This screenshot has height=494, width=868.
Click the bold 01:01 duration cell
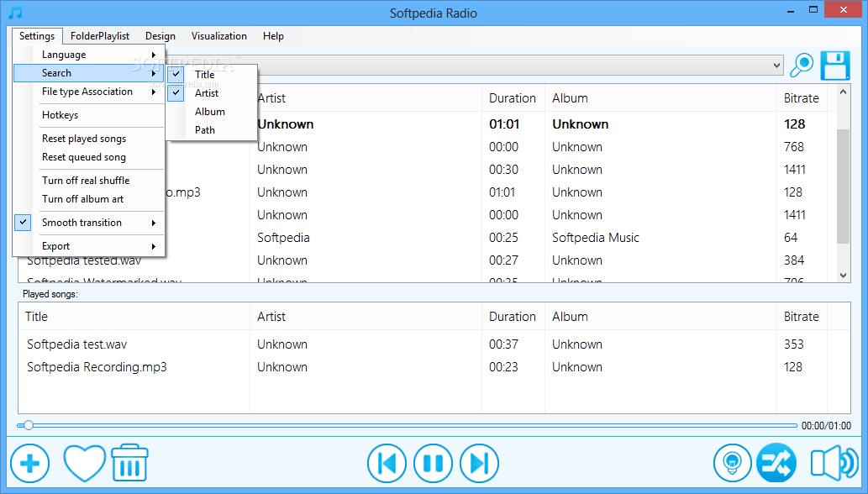504,124
